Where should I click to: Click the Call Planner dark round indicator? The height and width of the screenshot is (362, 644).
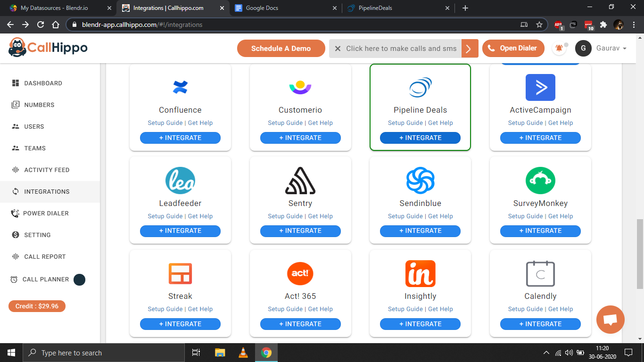click(79, 280)
